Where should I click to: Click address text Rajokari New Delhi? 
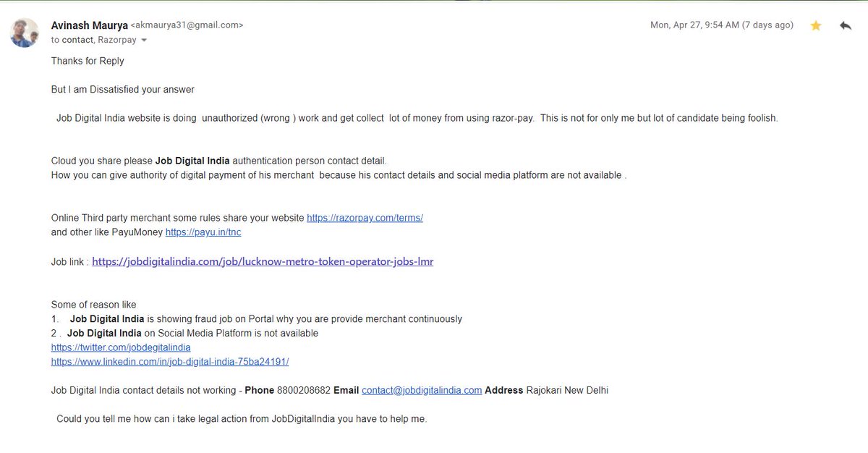567,390
